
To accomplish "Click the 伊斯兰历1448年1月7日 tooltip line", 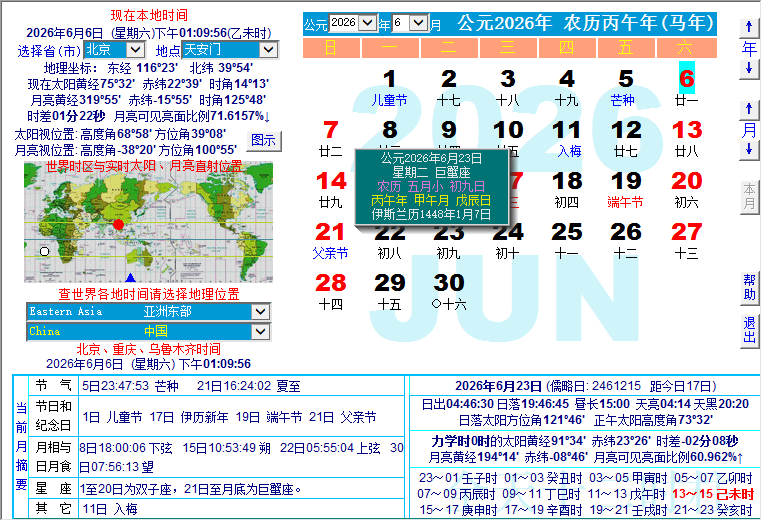I will 431,214.
